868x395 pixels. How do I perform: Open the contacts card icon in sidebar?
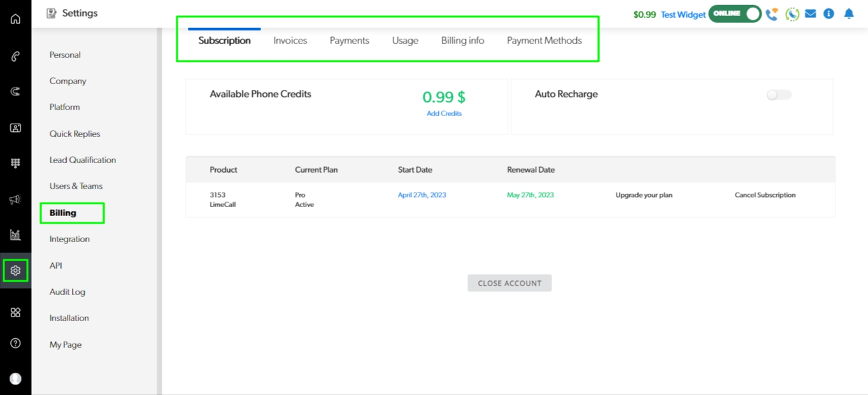[x=15, y=127]
